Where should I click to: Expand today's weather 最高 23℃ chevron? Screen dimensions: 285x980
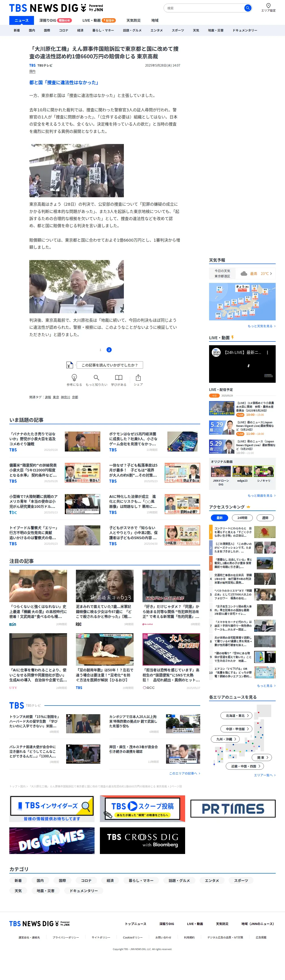coord(271,274)
